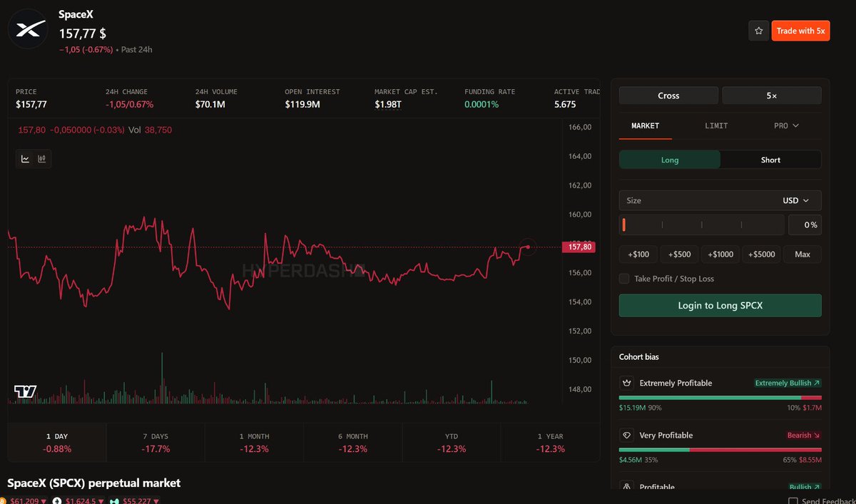Image resolution: width=856 pixels, height=504 pixels.
Task: Click the TradingView logo on chart
Action: [25, 391]
